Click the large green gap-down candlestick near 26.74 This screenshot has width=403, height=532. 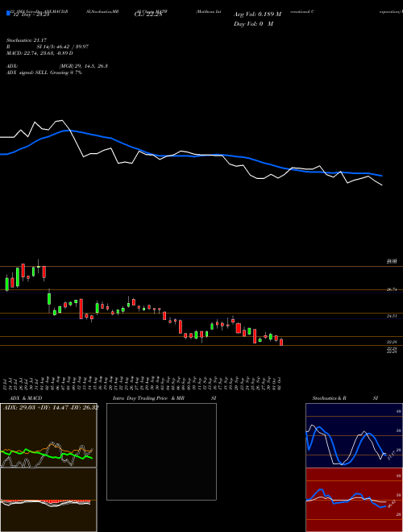click(49, 299)
